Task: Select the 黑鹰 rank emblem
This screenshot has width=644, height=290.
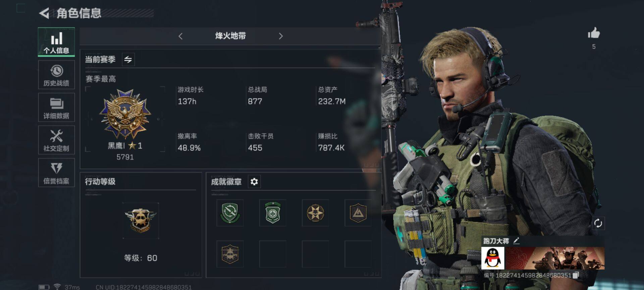Action: 125,114
